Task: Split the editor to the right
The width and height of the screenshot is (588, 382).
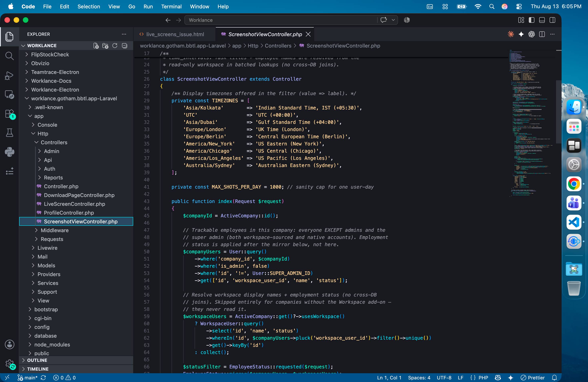Action: pyautogui.click(x=542, y=34)
